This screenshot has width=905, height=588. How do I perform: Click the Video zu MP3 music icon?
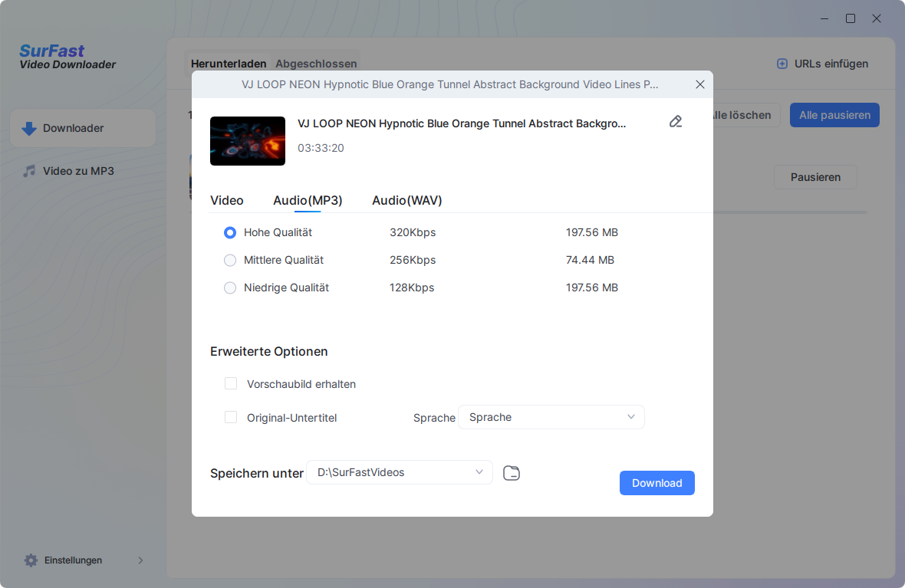29,171
